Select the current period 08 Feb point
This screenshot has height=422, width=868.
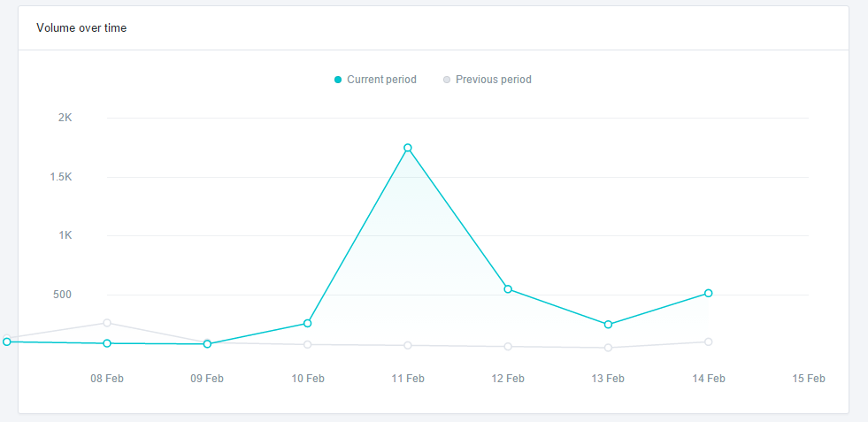pyautogui.click(x=107, y=343)
